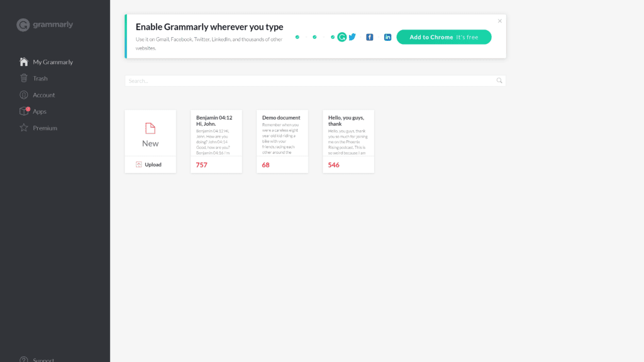This screenshot has width=644, height=362.
Task: Click the new document page icon
Action: pyautogui.click(x=150, y=128)
